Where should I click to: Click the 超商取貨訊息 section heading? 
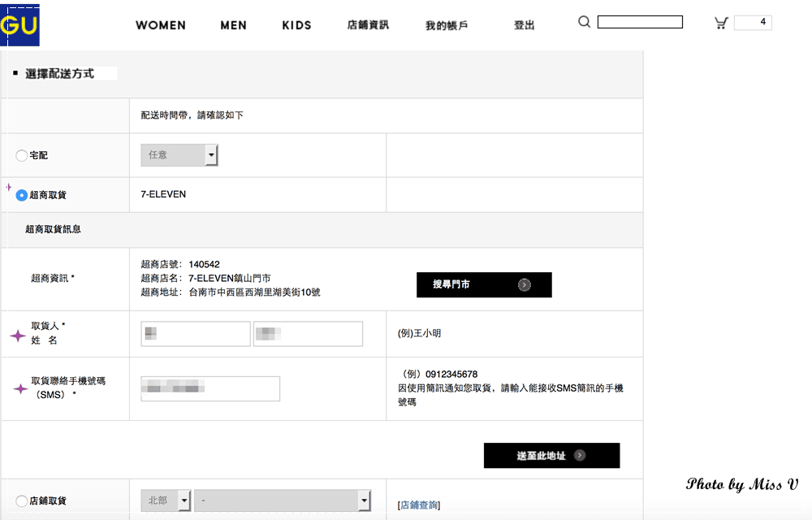[x=53, y=229]
